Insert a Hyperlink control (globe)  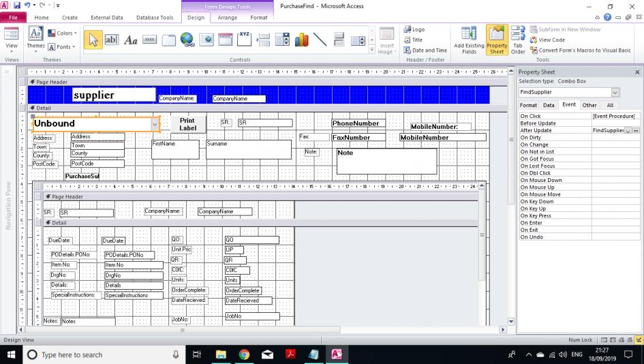coord(187,40)
